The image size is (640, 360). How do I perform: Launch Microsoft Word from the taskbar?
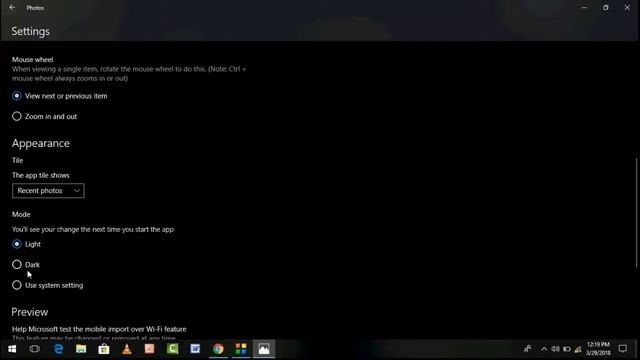pyautogui.click(x=196, y=349)
